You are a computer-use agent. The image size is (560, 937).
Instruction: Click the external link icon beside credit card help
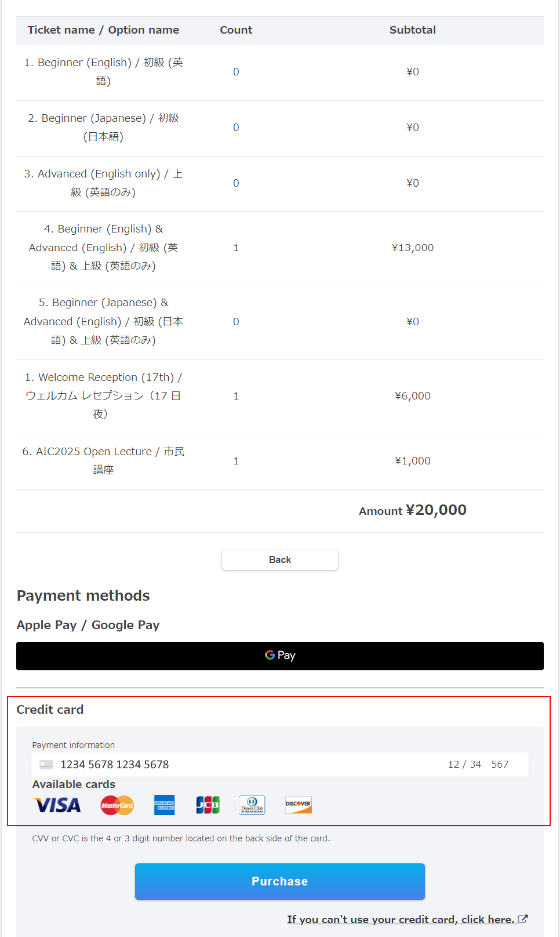coord(523,919)
